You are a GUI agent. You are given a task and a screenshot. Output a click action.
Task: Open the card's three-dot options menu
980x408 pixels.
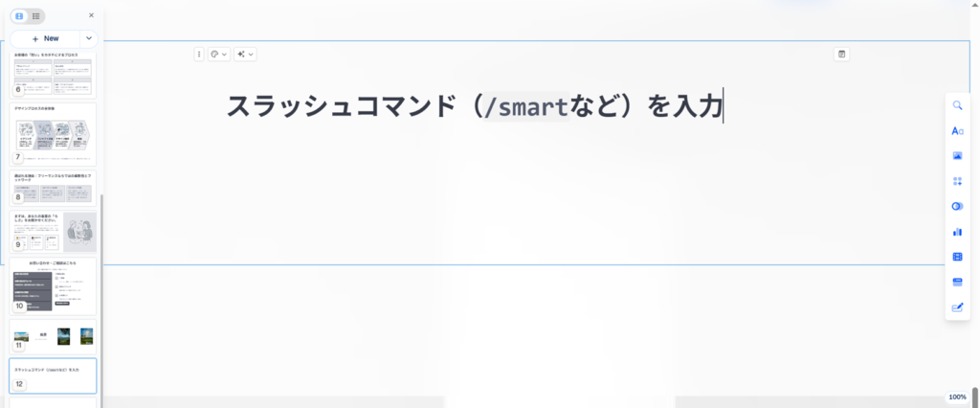pos(199,55)
